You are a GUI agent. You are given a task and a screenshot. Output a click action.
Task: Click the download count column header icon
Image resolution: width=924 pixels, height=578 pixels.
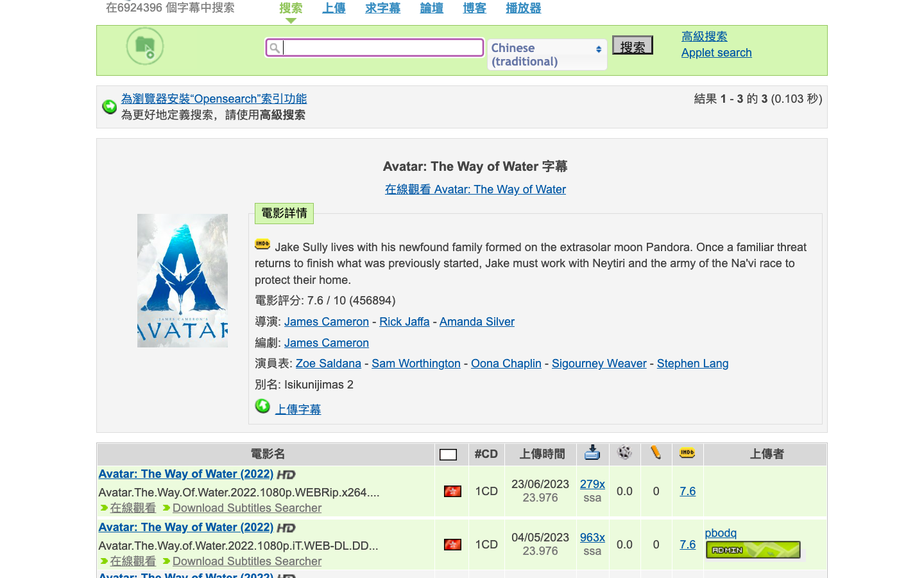tap(592, 454)
